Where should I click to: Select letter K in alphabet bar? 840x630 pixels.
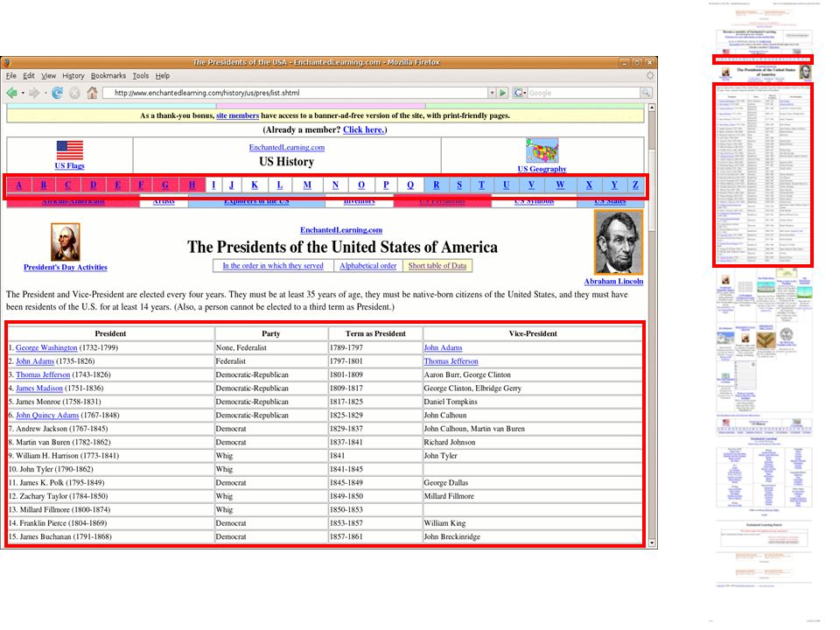click(x=255, y=185)
